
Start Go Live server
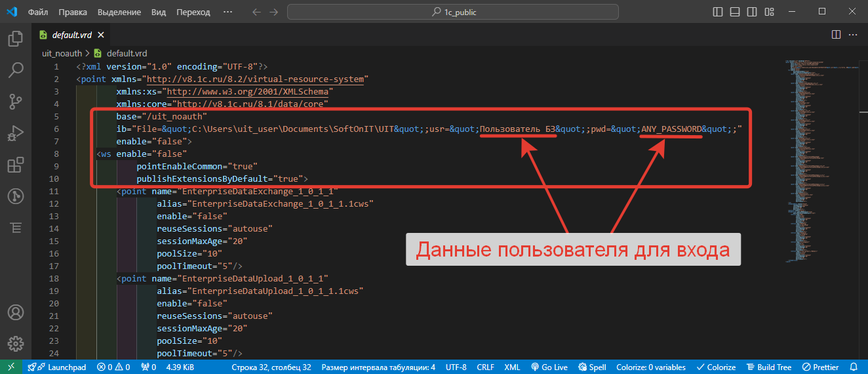coord(549,367)
